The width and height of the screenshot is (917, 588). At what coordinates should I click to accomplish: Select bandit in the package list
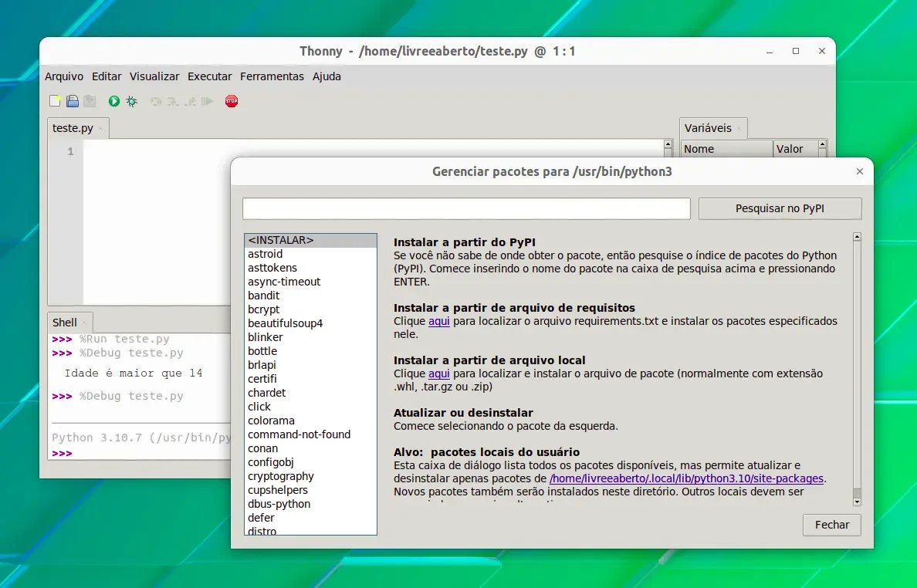(310, 296)
